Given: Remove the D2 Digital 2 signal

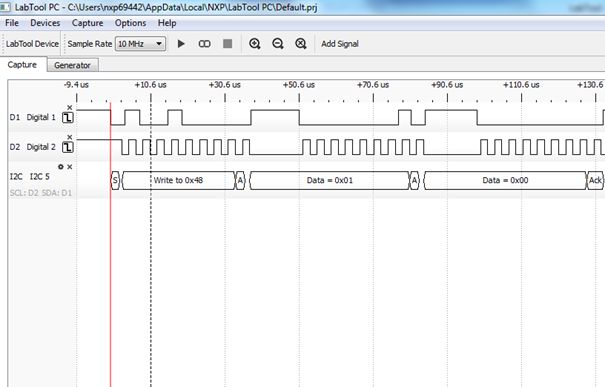Looking at the screenshot, I should coord(69,137).
